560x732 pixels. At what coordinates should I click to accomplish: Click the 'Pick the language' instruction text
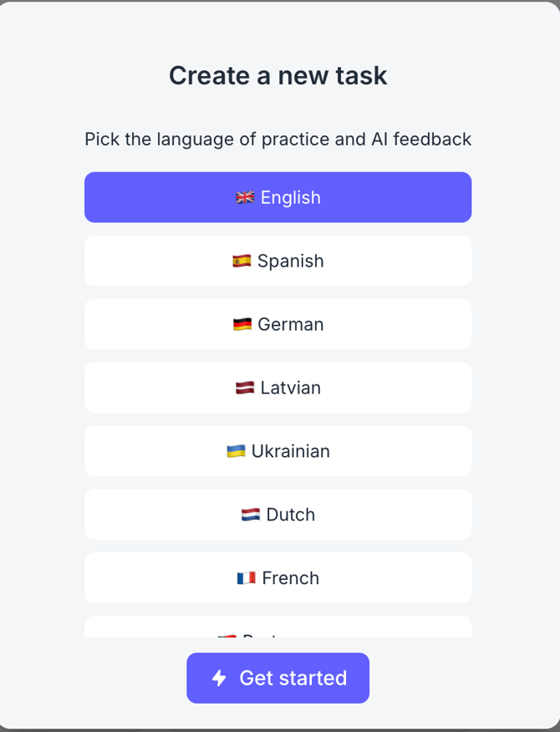pos(278,140)
